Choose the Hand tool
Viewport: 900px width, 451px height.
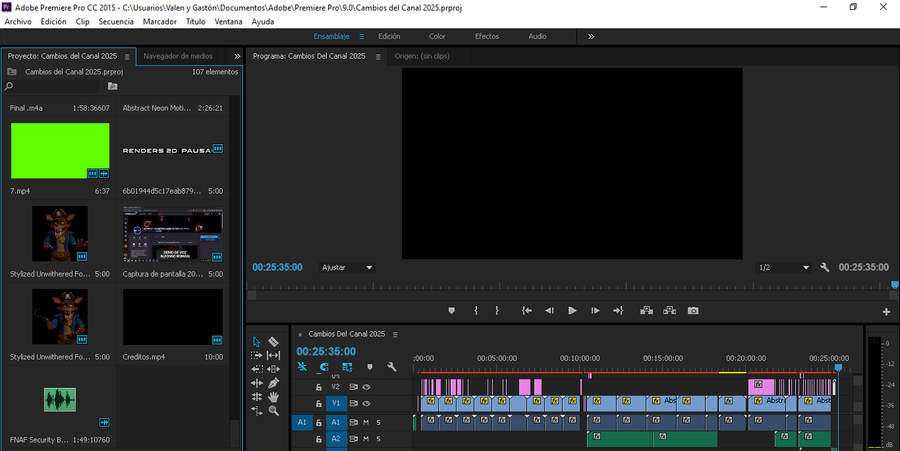click(273, 397)
